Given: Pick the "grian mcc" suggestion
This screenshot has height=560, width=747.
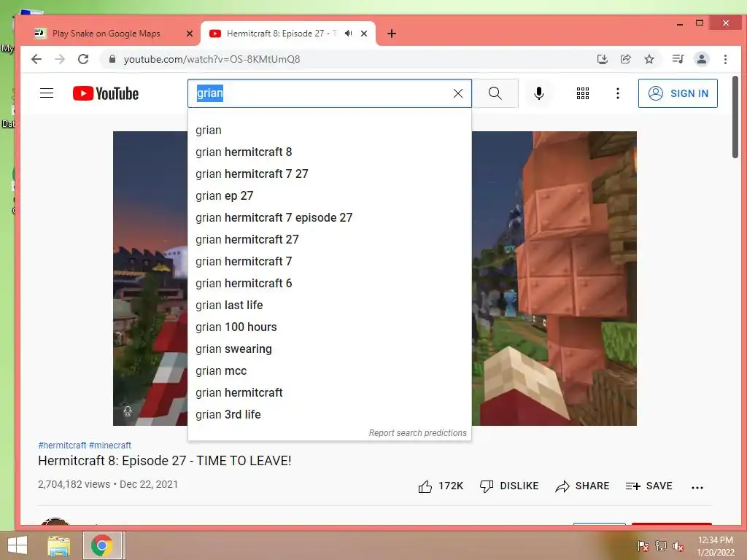Looking at the screenshot, I should coord(329,371).
